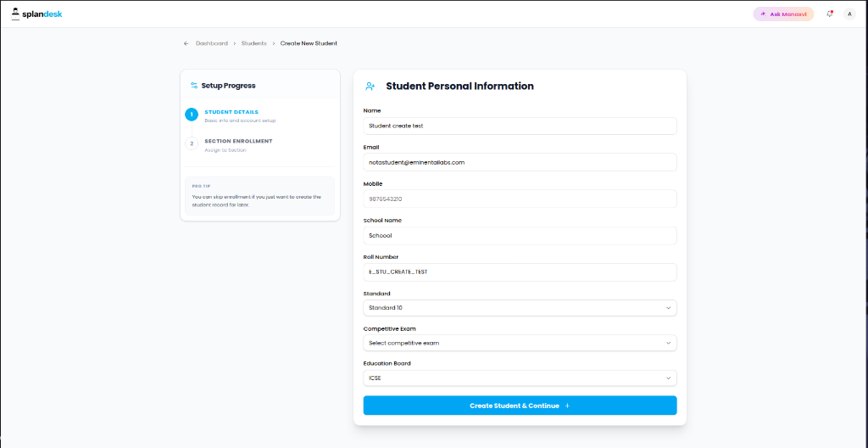Image resolution: width=868 pixels, height=448 pixels.
Task: Click the Student Details step label
Action: pyautogui.click(x=231, y=112)
